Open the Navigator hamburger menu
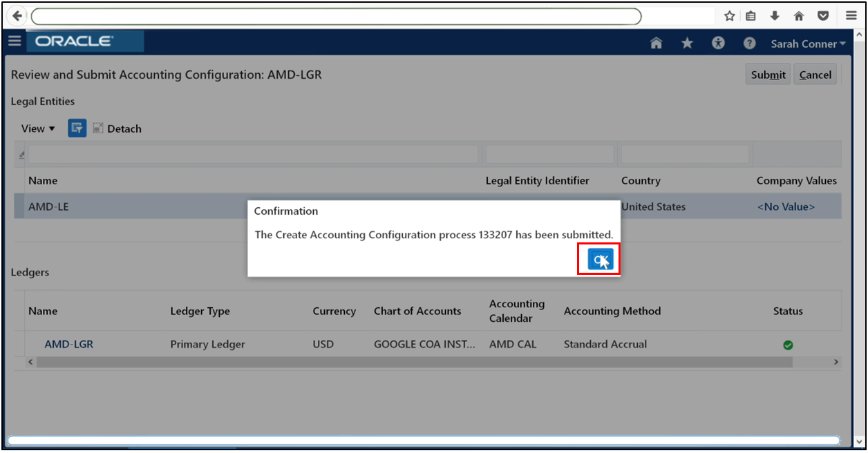The height and width of the screenshot is (453, 868). point(14,41)
